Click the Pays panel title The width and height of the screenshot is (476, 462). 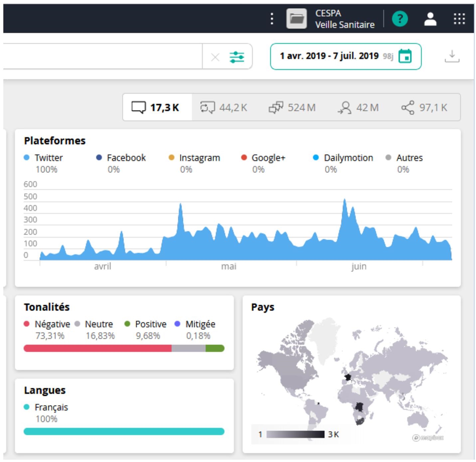(262, 307)
